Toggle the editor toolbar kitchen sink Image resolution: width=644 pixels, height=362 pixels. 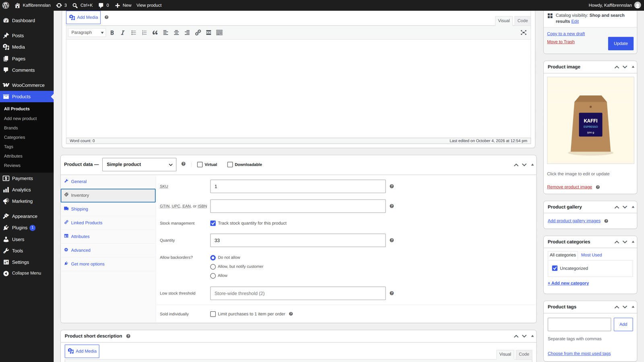tap(219, 33)
